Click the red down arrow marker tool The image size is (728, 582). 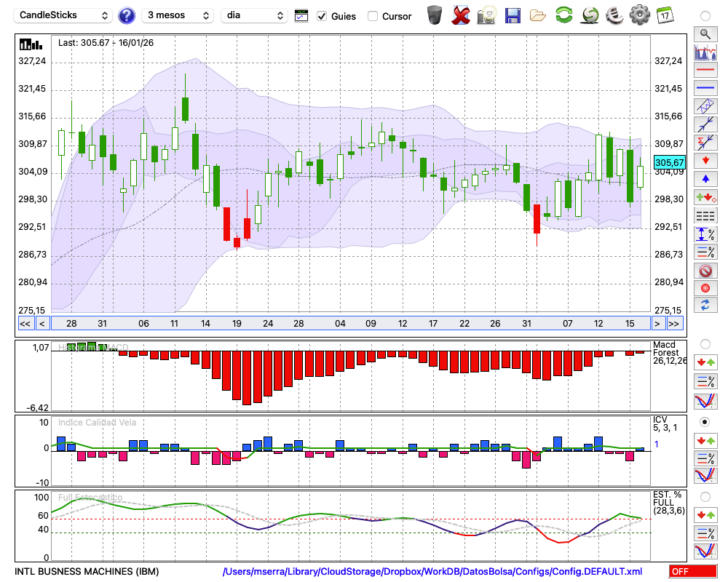705,161
